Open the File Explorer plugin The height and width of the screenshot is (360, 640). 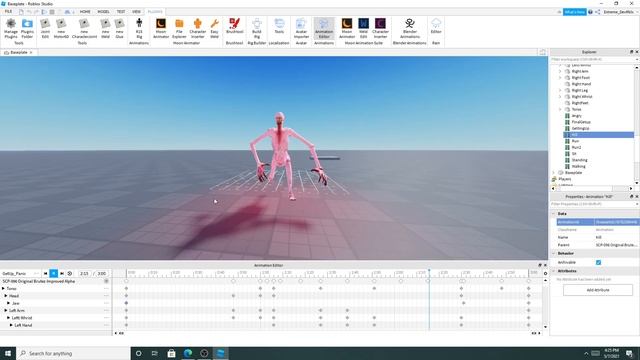pyautogui.click(x=179, y=28)
